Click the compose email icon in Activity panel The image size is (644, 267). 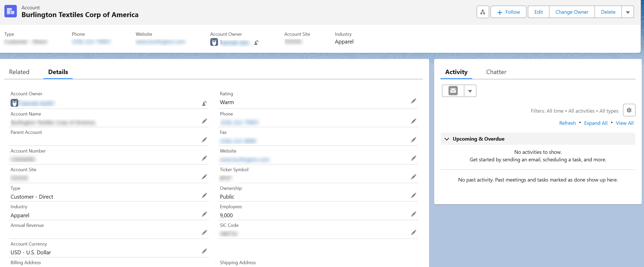pyautogui.click(x=453, y=91)
